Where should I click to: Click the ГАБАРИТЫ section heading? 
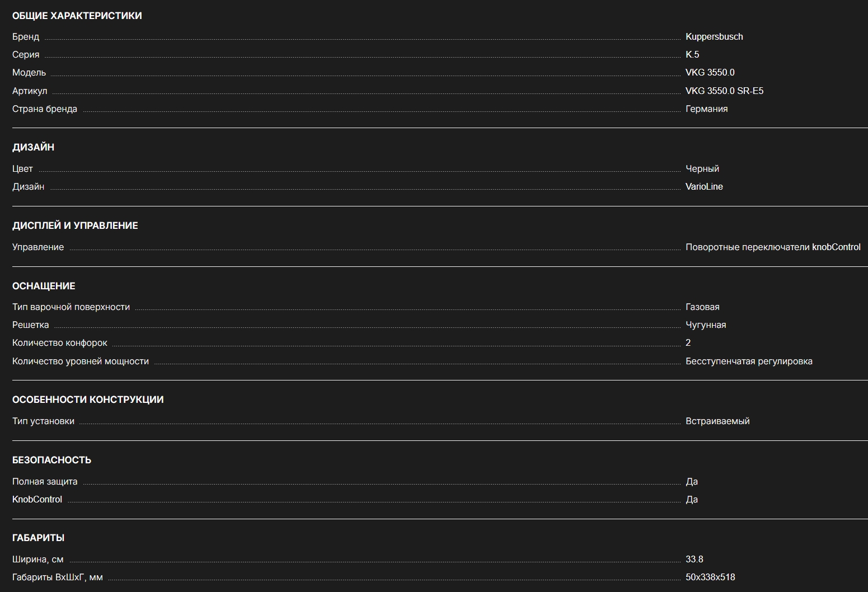[x=38, y=538]
